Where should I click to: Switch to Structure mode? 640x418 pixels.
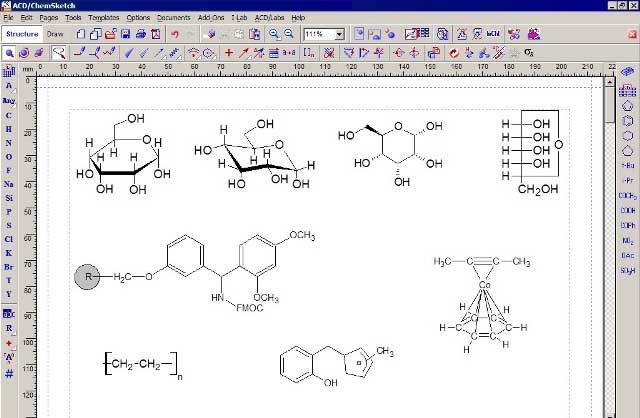[x=21, y=34]
